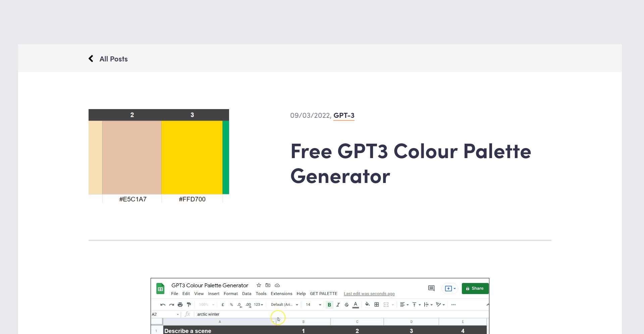Open the Tools menu
The image size is (644, 334).
pyautogui.click(x=261, y=294)
